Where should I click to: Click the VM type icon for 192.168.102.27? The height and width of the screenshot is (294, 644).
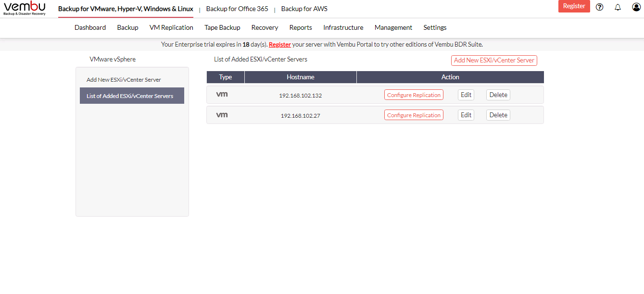pos(222,115)
